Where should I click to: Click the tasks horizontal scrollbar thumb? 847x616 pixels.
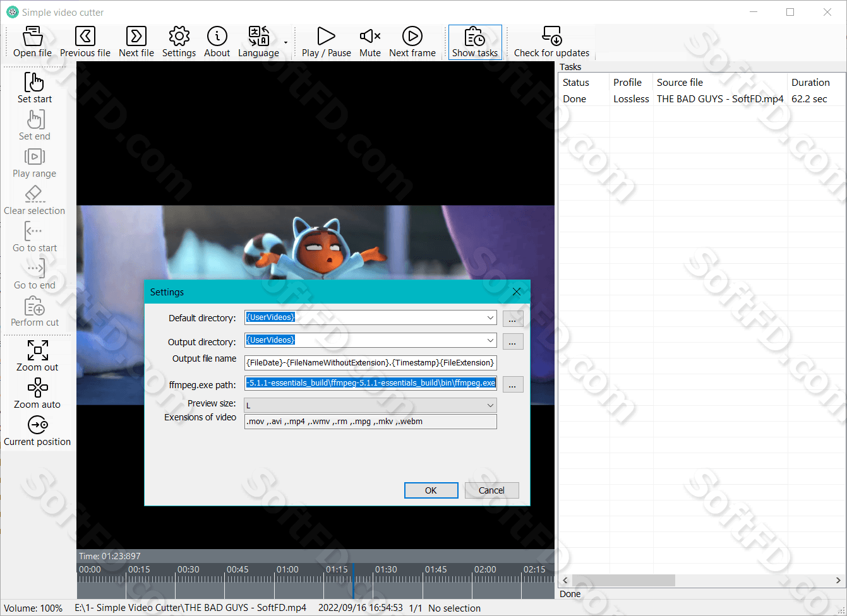[623, 580]
